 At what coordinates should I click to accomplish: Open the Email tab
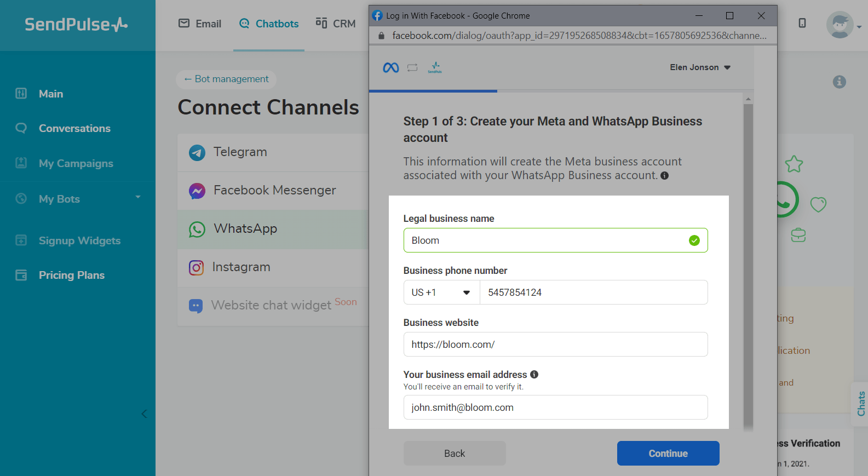click(x=200, y=24)
